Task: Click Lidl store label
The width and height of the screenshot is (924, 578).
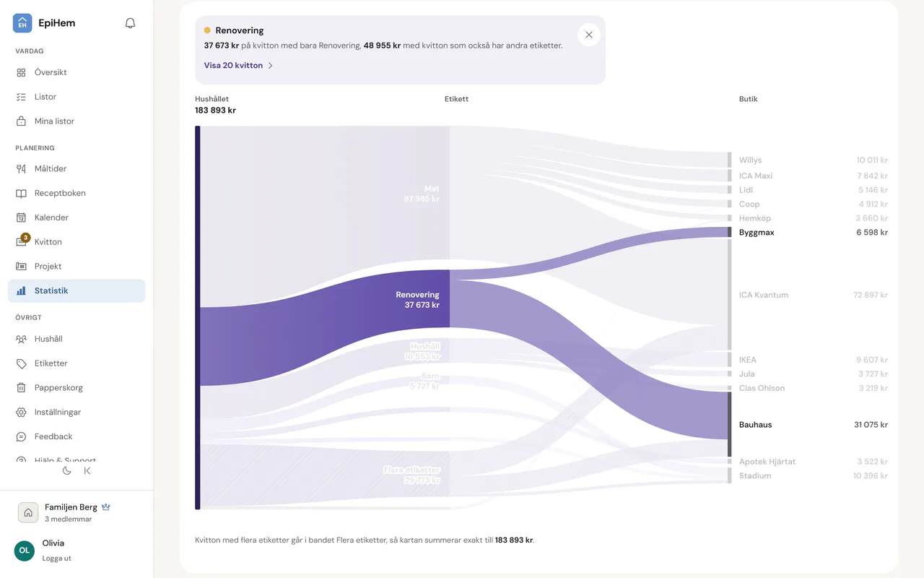Action: coord(746,190)
